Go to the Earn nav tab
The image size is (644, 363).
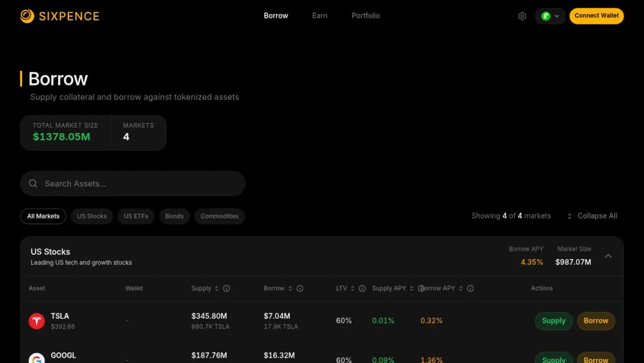coord(320,16)
